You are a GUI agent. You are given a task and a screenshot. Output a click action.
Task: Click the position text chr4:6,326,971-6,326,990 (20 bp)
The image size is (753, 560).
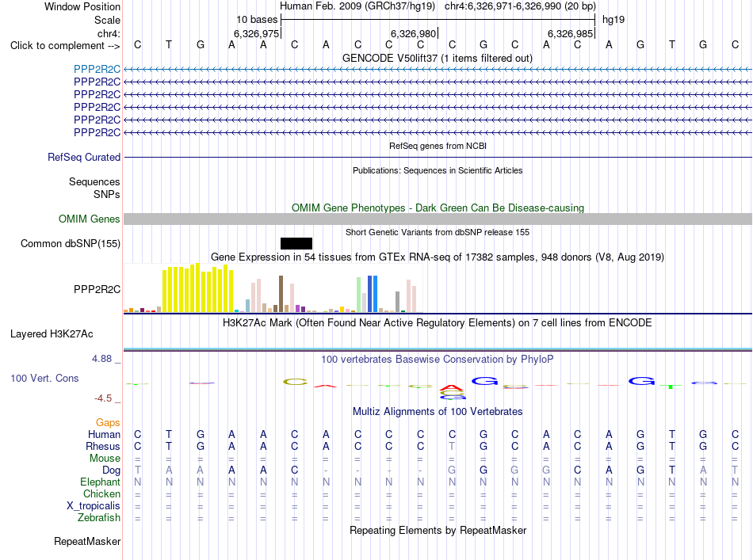pos(520,6)
